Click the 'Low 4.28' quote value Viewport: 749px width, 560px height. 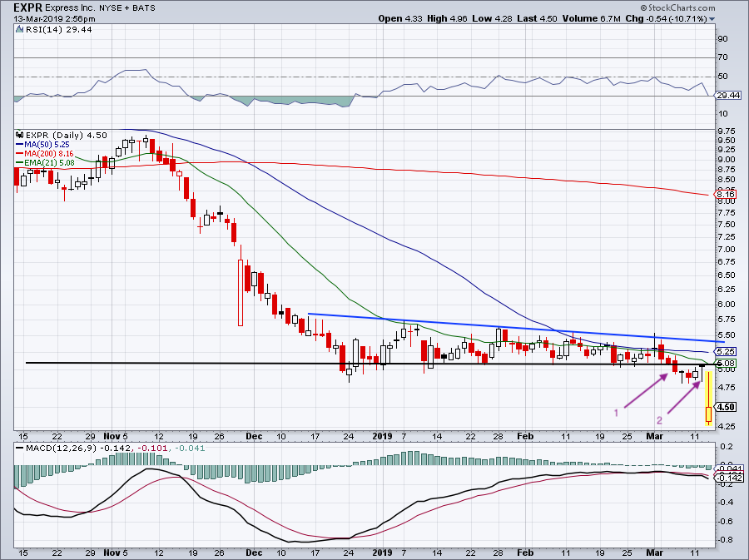pos(492,18)
